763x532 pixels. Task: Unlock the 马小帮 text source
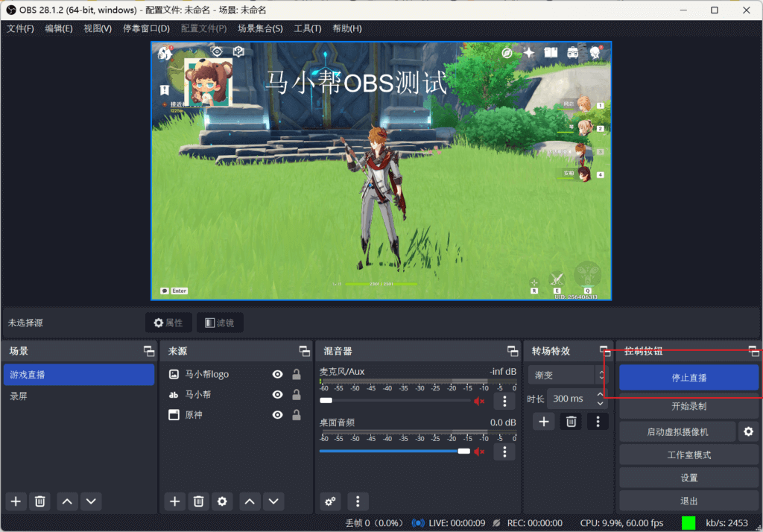point(296,395)
